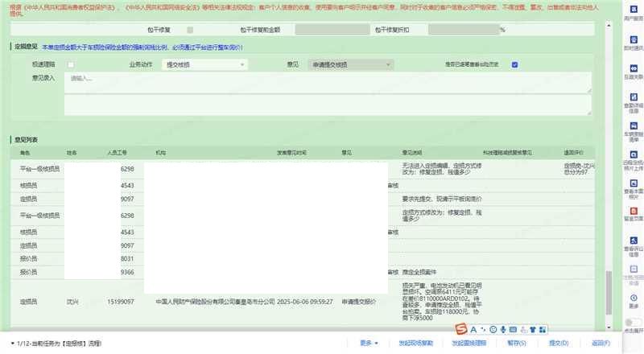Click the 暂存(S) button

pos(517,343)
